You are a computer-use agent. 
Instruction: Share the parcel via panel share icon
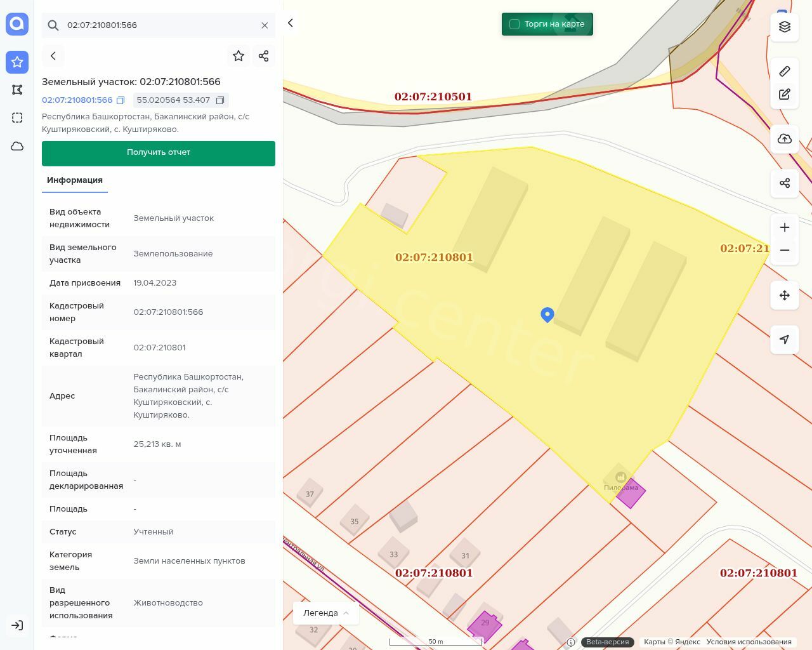[264, 56]
